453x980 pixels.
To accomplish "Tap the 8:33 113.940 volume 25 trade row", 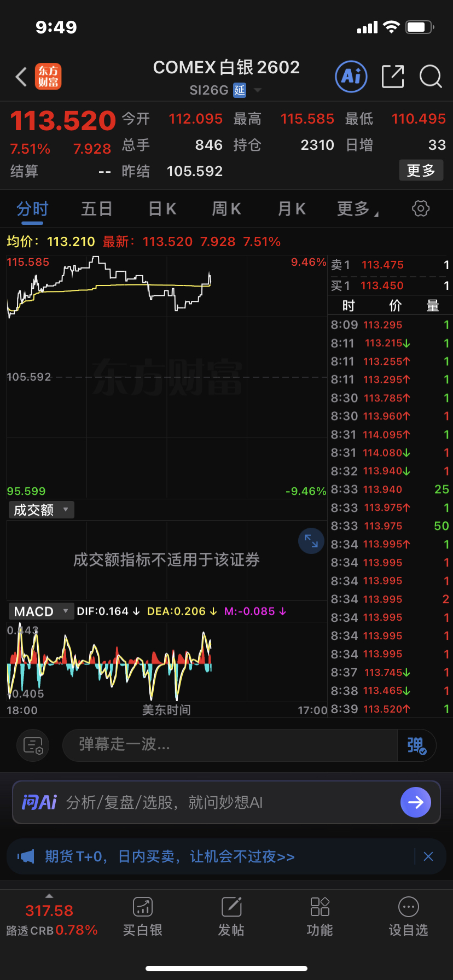I will coord(390,489).
